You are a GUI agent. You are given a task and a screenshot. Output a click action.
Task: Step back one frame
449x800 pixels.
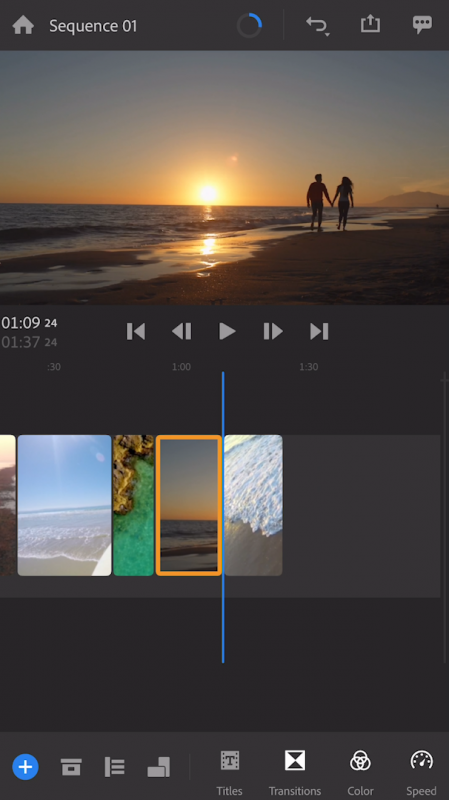tap(182, 332)
